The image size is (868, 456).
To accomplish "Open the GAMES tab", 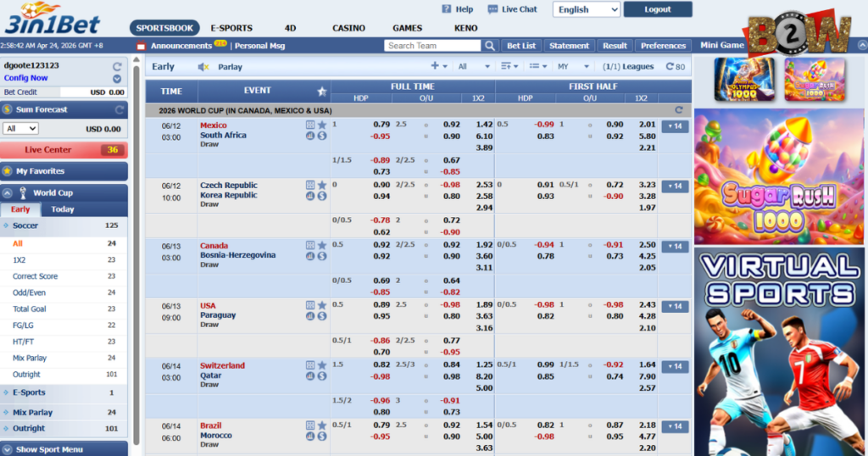I will (408, 28).
